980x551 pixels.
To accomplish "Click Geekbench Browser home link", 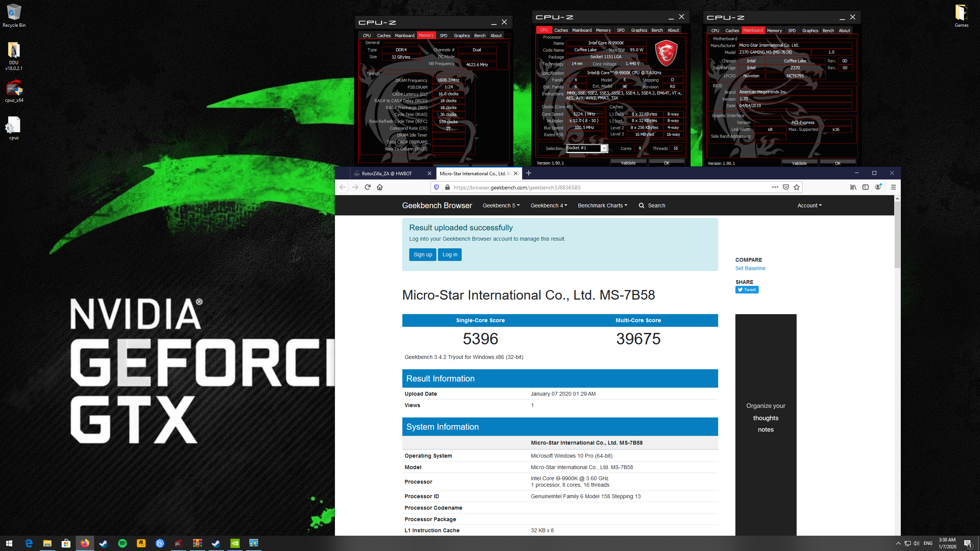I will (x=437, y=205).
